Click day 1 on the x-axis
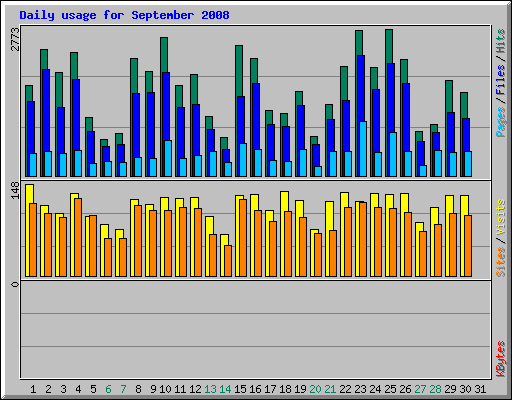This screenshot has width=512, height=400. [x=33, y=389]
